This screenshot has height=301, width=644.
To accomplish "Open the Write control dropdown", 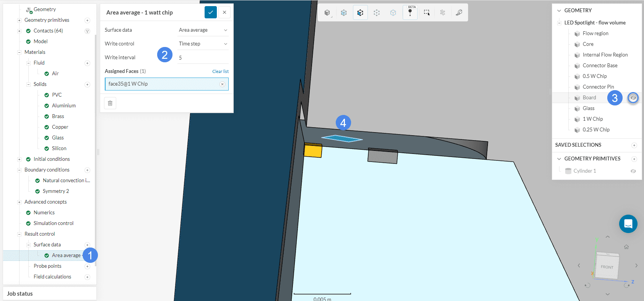I will click(x=203, y=44).
